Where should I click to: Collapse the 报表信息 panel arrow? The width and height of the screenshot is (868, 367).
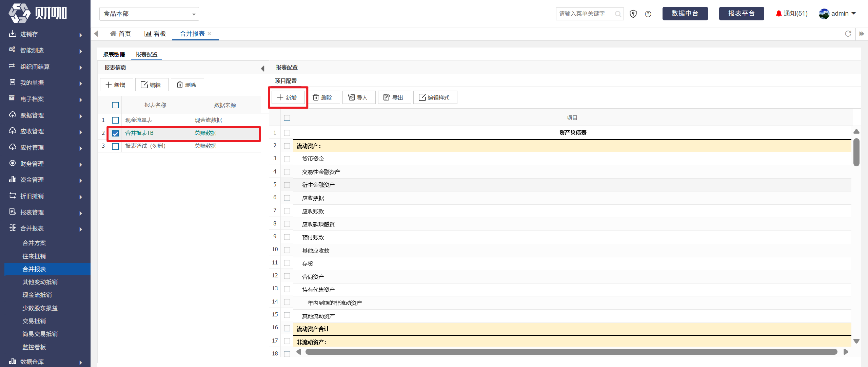click(x=262, y=68)
